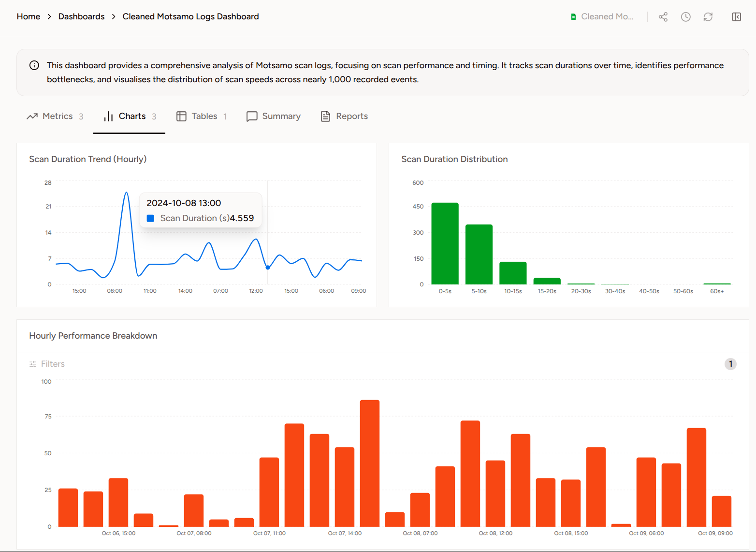Click the Charts bar icon
Viewport: 756px width, 552px height.
109,116
